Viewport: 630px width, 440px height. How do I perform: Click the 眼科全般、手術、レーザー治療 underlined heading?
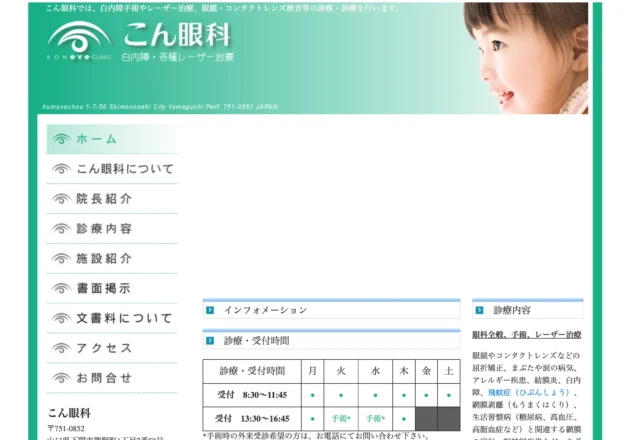click(x=527, y=334)
